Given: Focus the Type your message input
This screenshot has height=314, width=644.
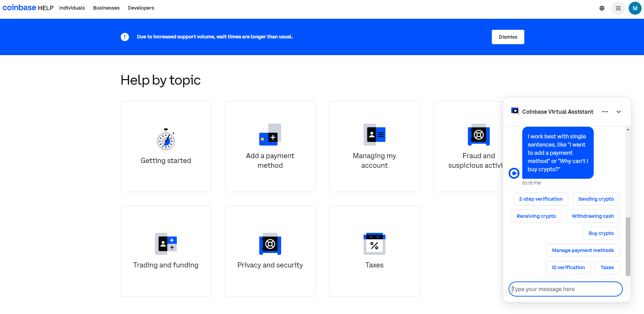Looking at the screenshot, I should [565, 289].
